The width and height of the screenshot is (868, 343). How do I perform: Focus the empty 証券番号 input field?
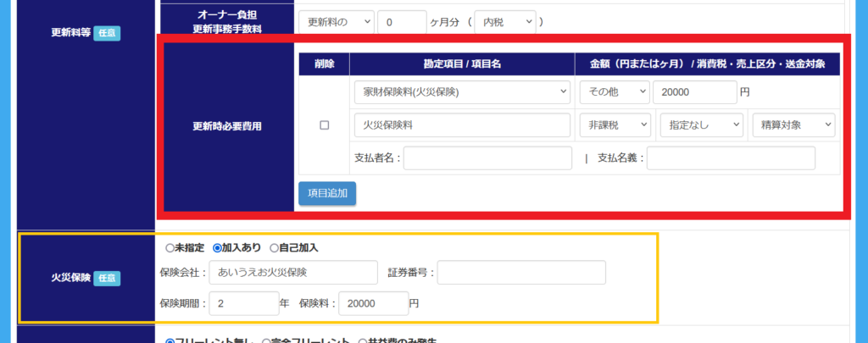click(x=521, y=273)
